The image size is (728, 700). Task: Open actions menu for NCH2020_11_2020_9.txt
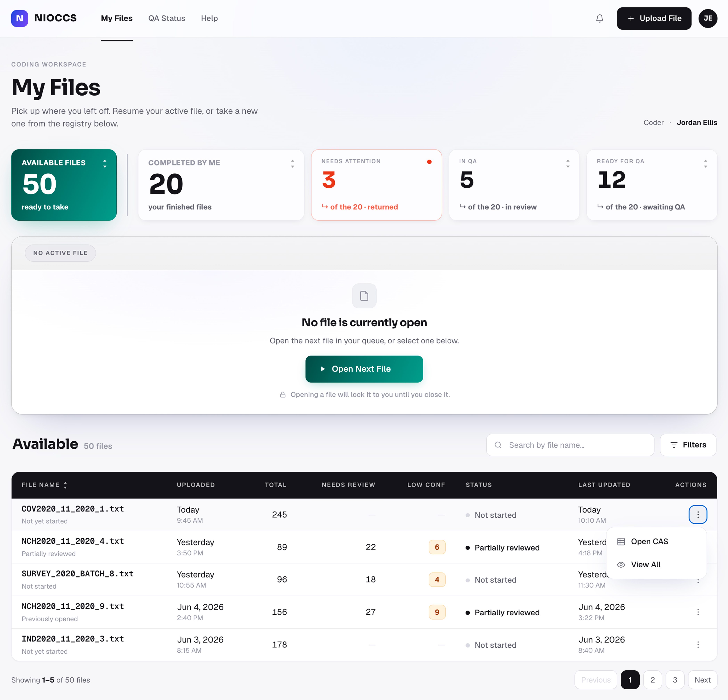click(698, 612)
